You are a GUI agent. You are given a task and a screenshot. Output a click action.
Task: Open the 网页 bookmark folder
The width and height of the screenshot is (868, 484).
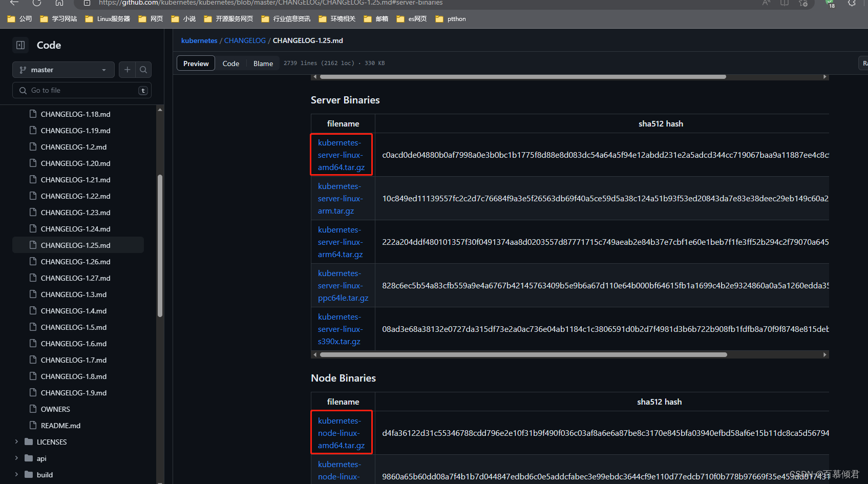coord(151,19)
